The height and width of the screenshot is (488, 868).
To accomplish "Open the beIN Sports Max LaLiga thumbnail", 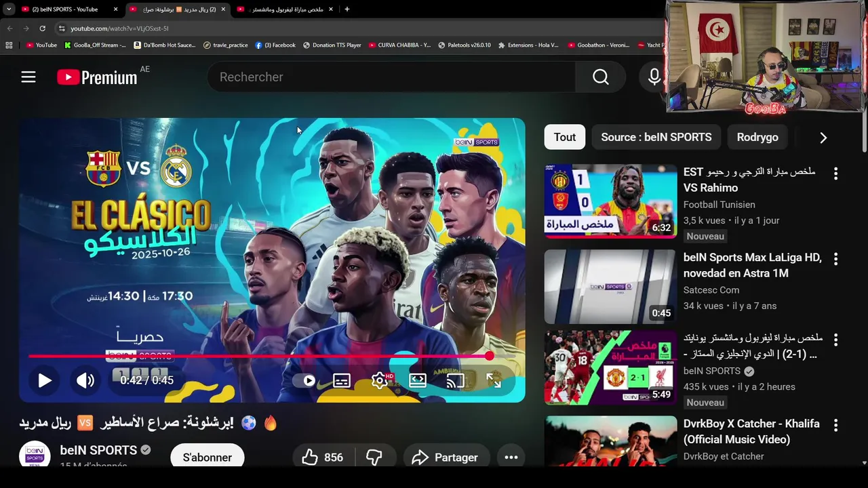I will pos(610,287).
